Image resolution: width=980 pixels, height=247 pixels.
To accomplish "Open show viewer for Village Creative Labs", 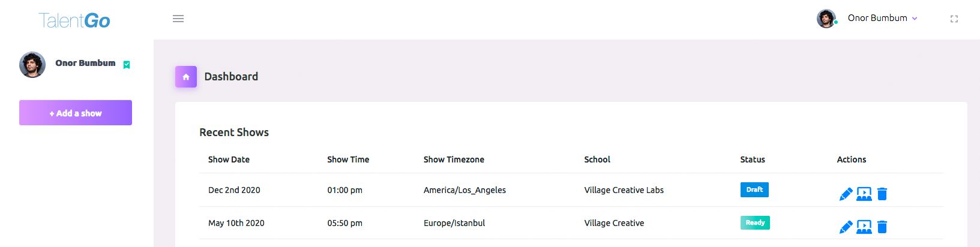I will (864, 194).
